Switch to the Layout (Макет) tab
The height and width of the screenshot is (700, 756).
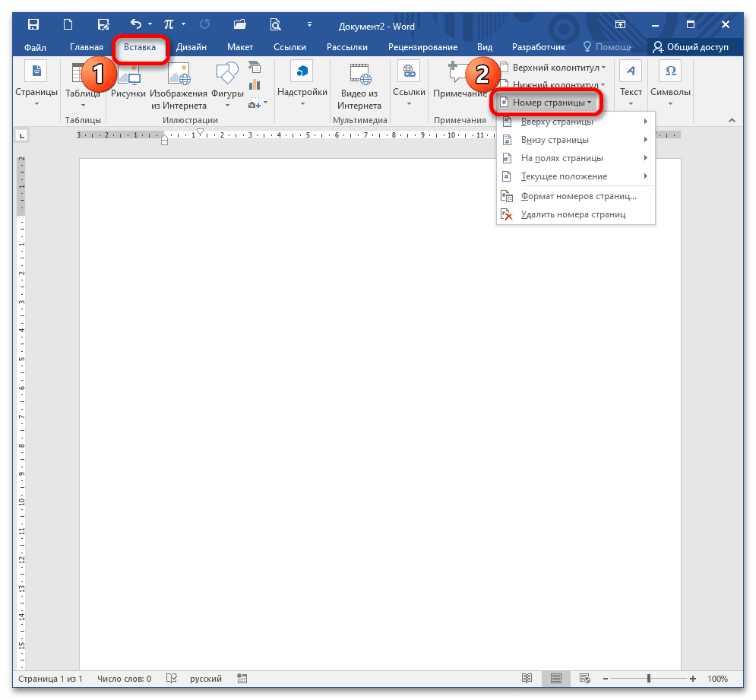coord(240,47)
